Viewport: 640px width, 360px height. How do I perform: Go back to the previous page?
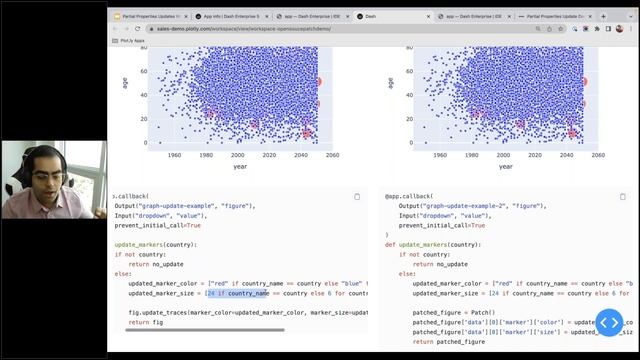click(x=116, y=29)
